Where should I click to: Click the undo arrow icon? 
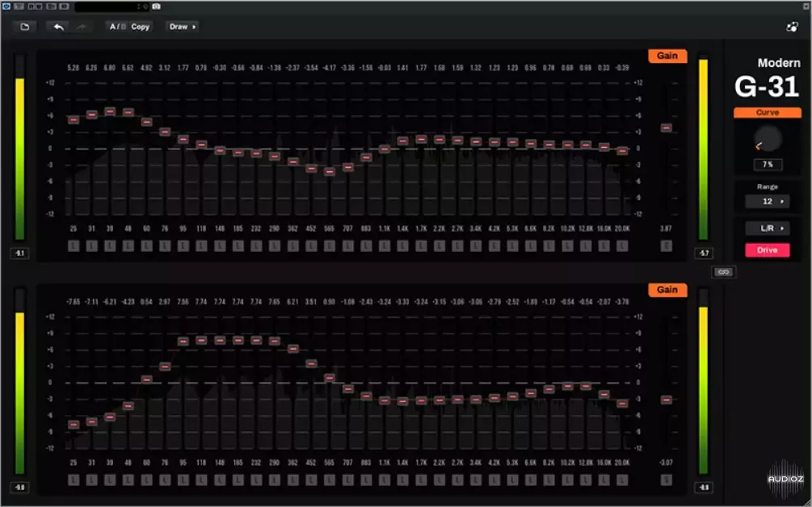tap(58, 27)
